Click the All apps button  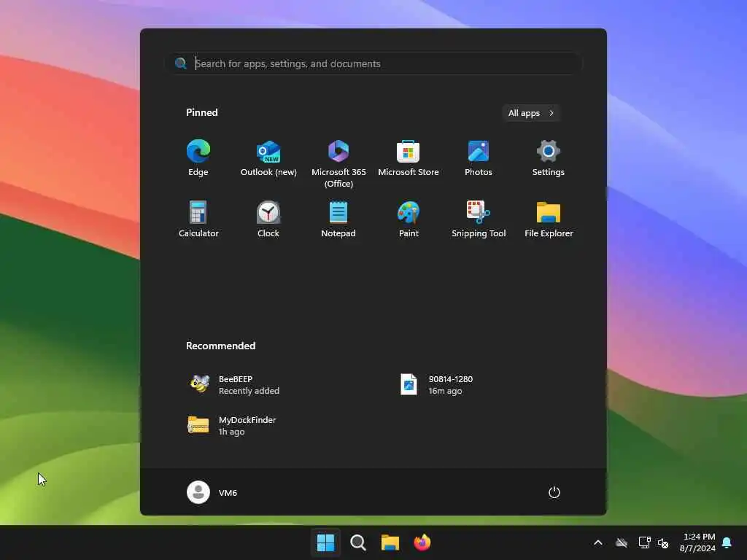(531, 113)
